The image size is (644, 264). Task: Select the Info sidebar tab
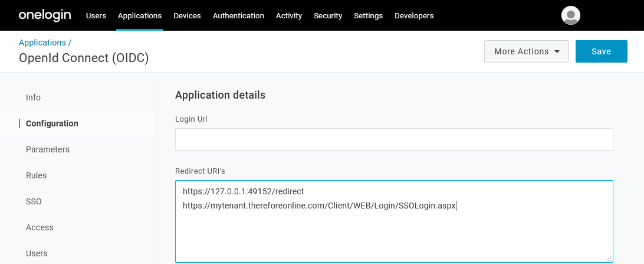tap(33, 97)
